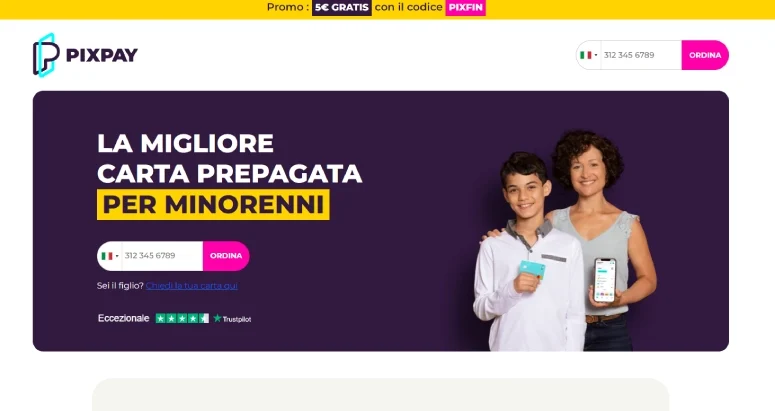Click the hero section phone number field
This screenshot has height=411, width=775.
[162, 256]
